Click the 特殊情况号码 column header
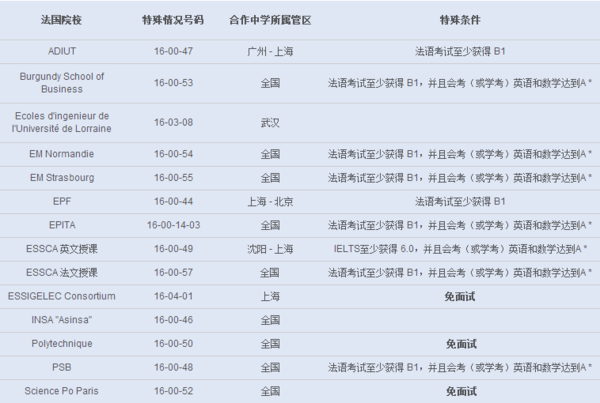The width and height of the screenshot is (600, 403). (x=173, y=20)
